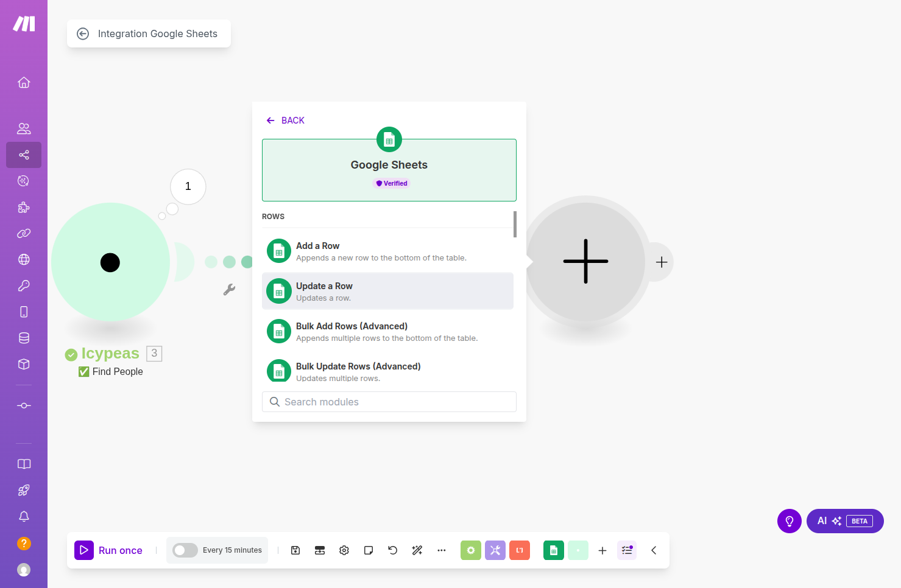The height and width of the screenshot is (588, 901).
Task: Open the book documentation icon
Action: (x=24, y=464)
